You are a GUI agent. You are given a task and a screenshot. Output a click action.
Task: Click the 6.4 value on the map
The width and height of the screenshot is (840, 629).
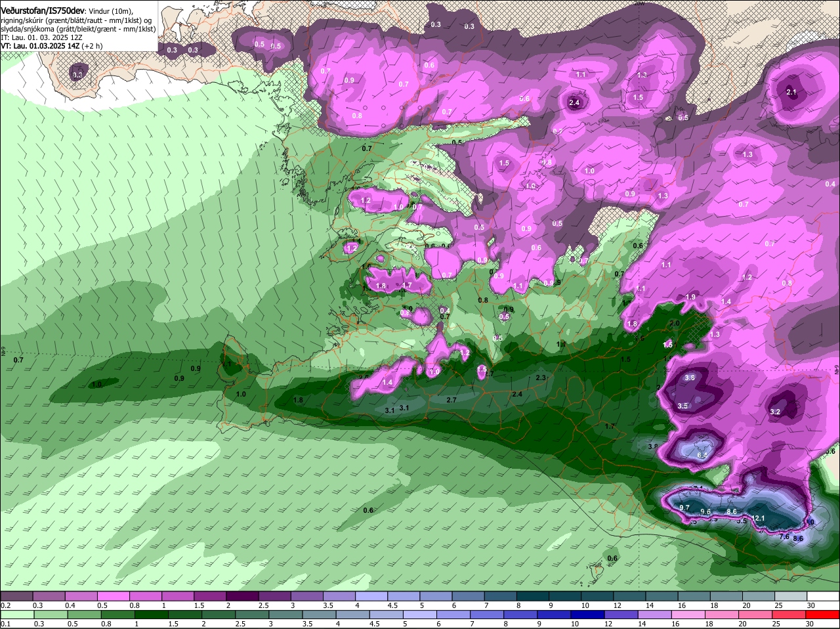click(x=702, y=455)
